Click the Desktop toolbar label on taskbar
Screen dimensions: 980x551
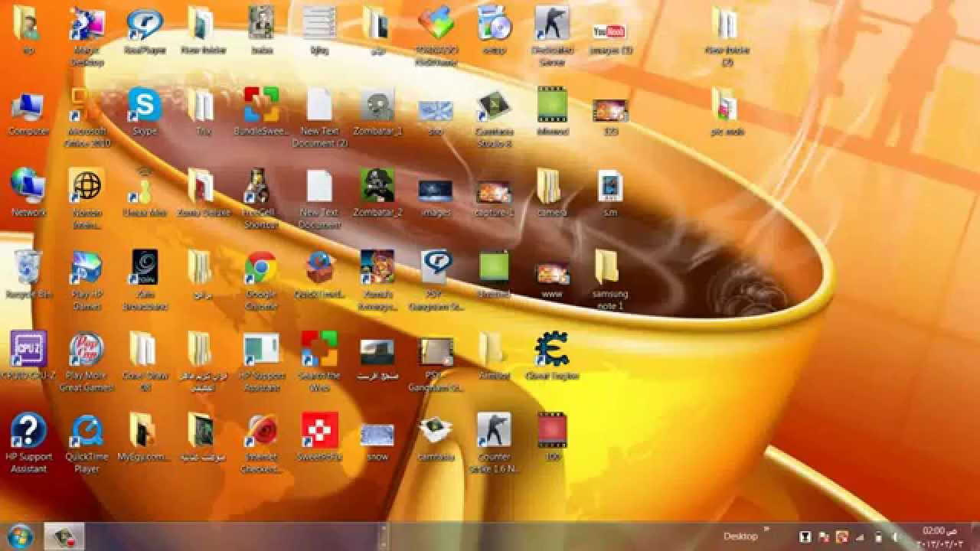point(740,536)
